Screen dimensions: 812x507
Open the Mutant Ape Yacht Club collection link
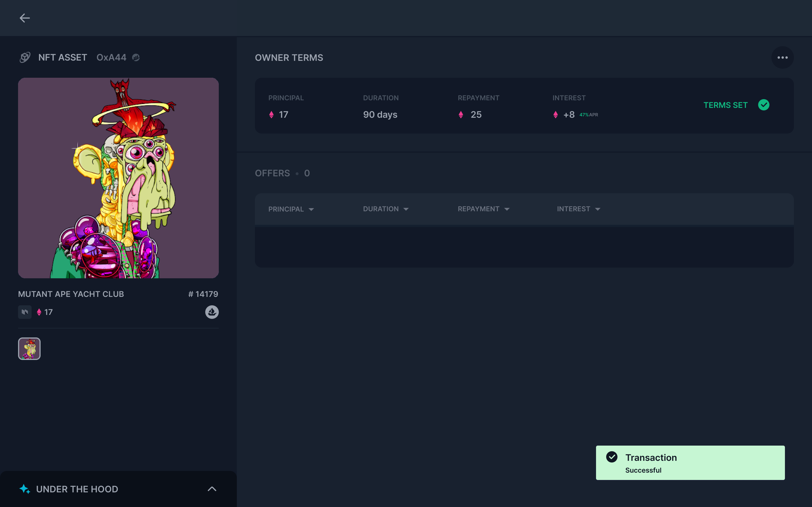(x=71, y=294)
